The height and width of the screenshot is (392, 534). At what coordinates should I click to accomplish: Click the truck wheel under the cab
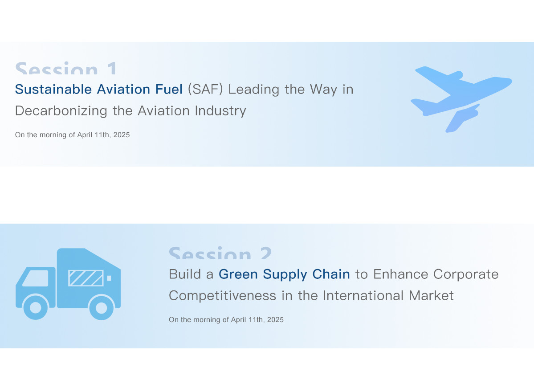pyautogui.click(x=35, y=307)
